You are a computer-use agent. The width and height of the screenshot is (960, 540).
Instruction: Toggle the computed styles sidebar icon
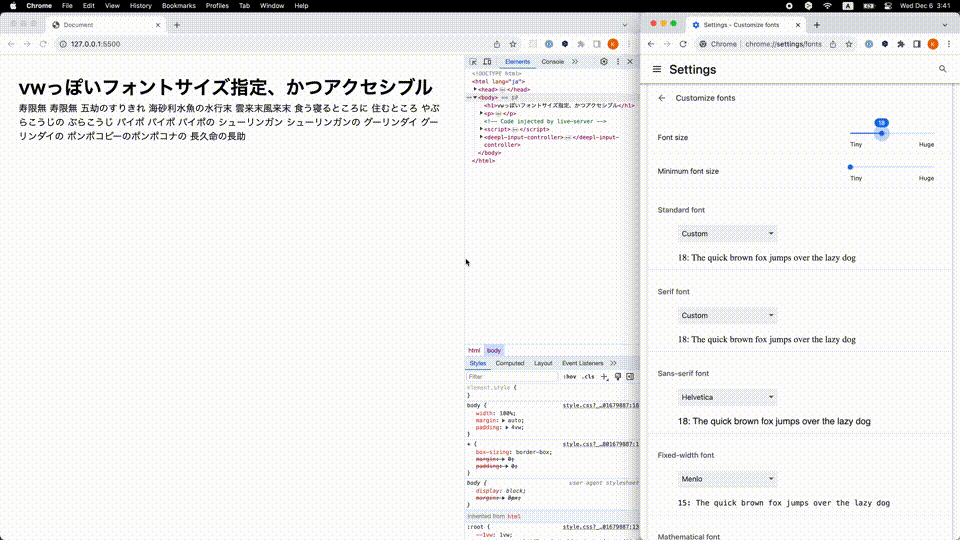point(630,377)
